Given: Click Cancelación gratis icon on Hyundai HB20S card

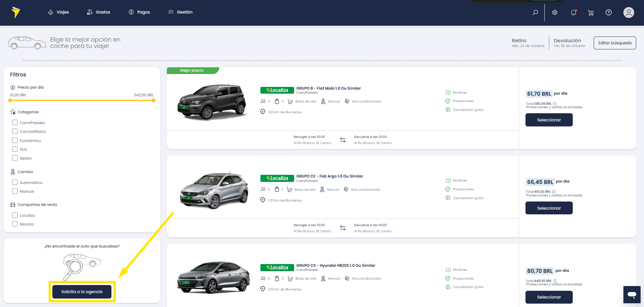Looking at the screenshot, I should (448, 287).
